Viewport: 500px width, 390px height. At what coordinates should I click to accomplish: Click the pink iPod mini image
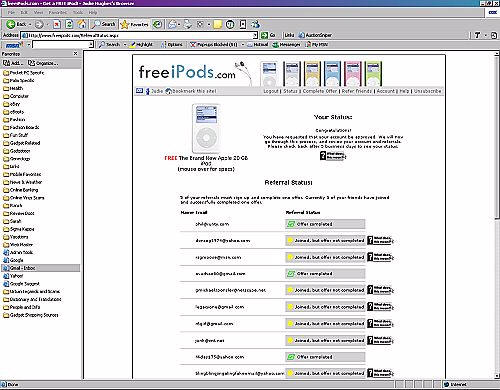point(353,73)
